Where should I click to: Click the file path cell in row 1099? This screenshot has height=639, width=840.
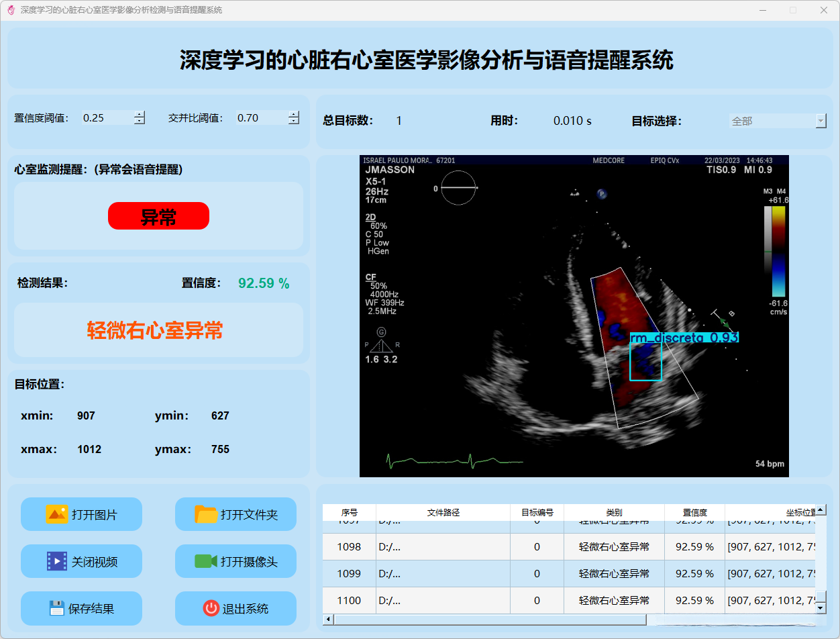443,574
